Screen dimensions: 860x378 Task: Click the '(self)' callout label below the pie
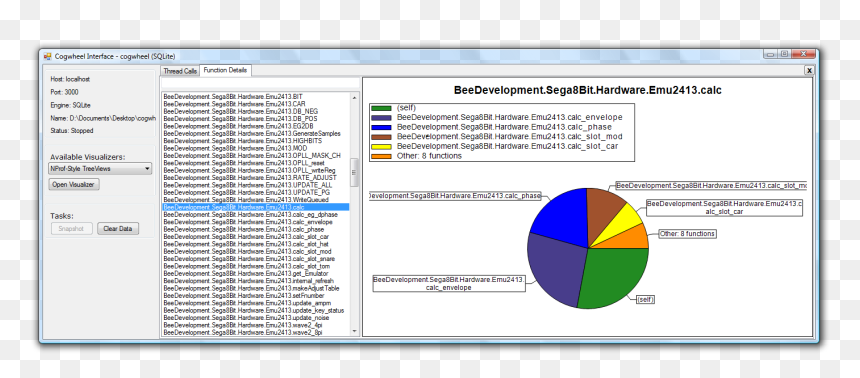pyautogui.click(x=646, y=300)
